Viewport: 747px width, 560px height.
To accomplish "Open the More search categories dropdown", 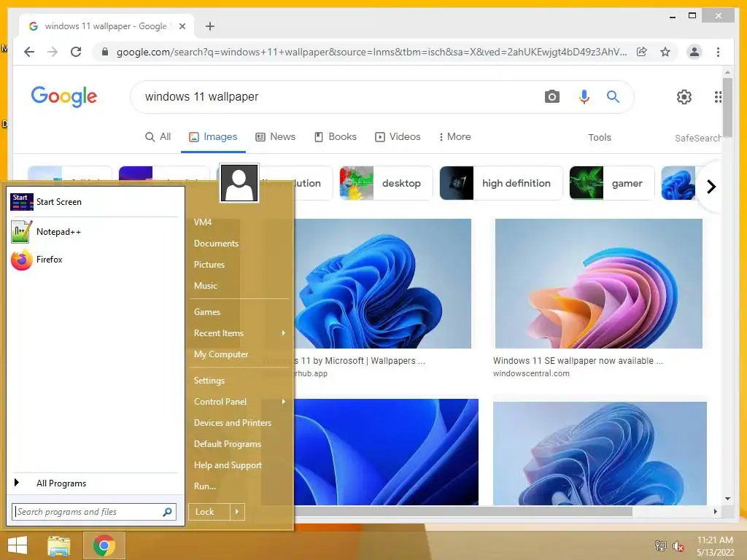I will 455,136.
